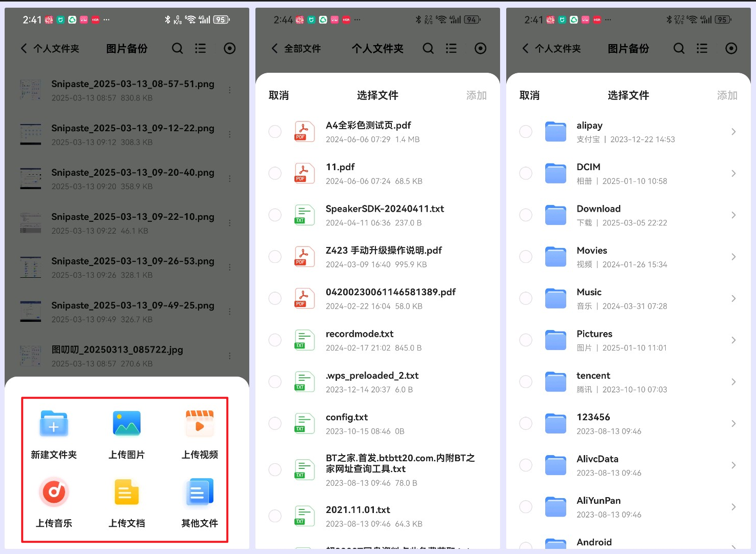Select SpeakerSDK-20240411.txt radio button

click(275, 215)
